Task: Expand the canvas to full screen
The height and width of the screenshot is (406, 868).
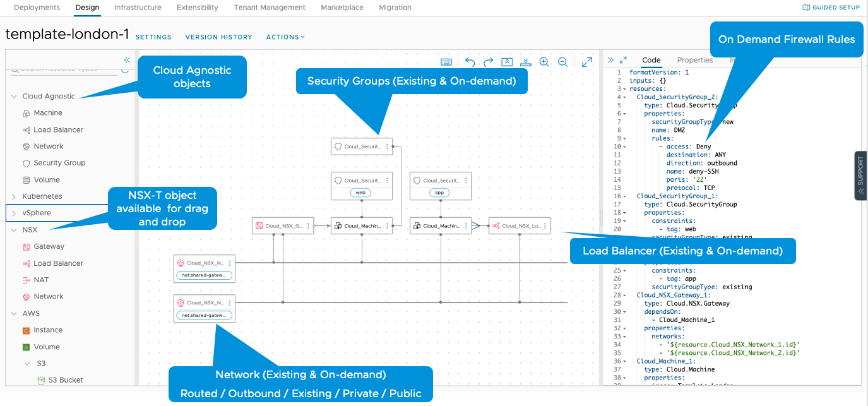Action: [587, 62]
